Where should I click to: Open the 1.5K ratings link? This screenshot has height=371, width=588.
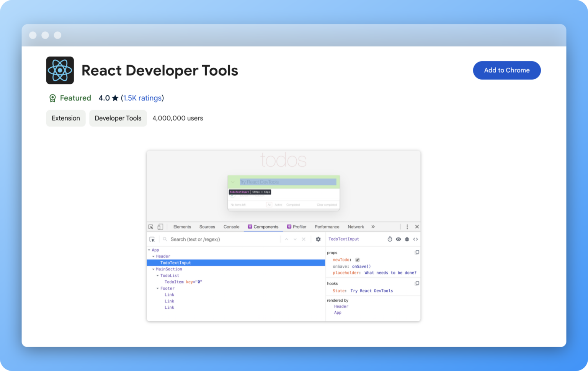[x=142, y=98]
